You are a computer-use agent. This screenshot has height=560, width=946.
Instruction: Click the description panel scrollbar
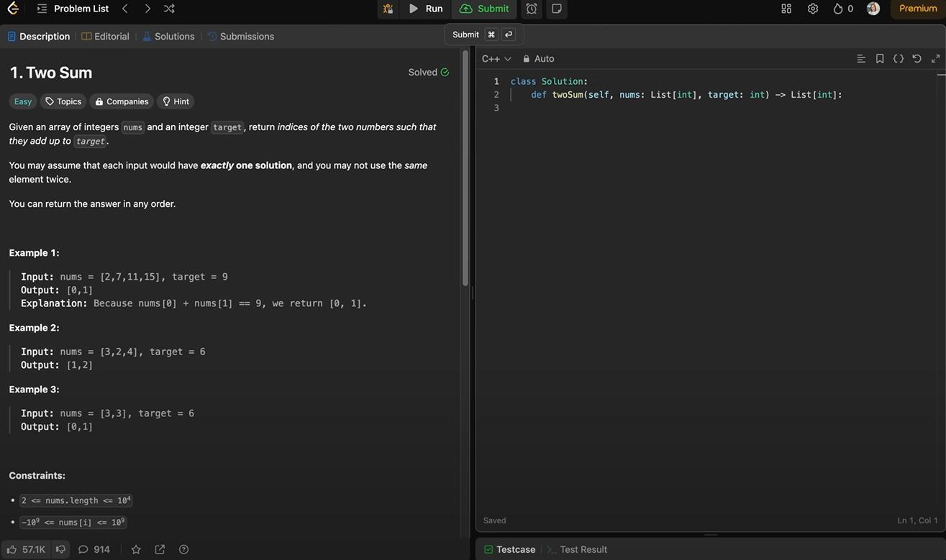[x=465, y=169]
